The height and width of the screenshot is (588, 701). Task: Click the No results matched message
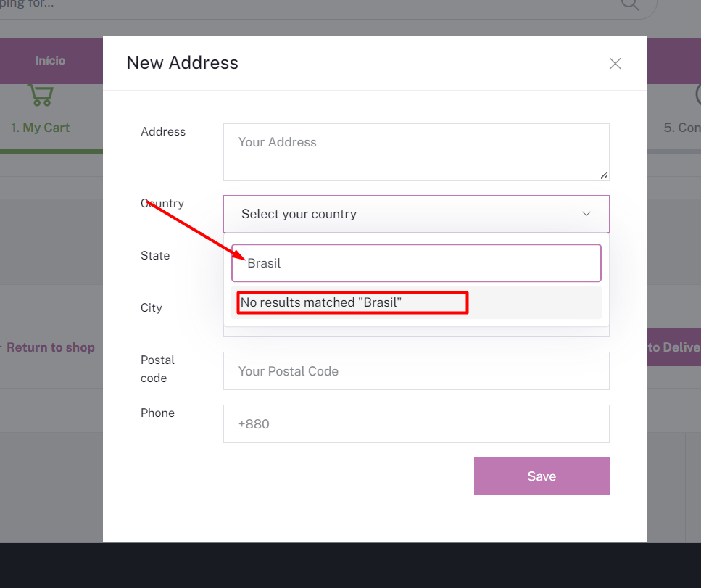(x=321, y=302)
